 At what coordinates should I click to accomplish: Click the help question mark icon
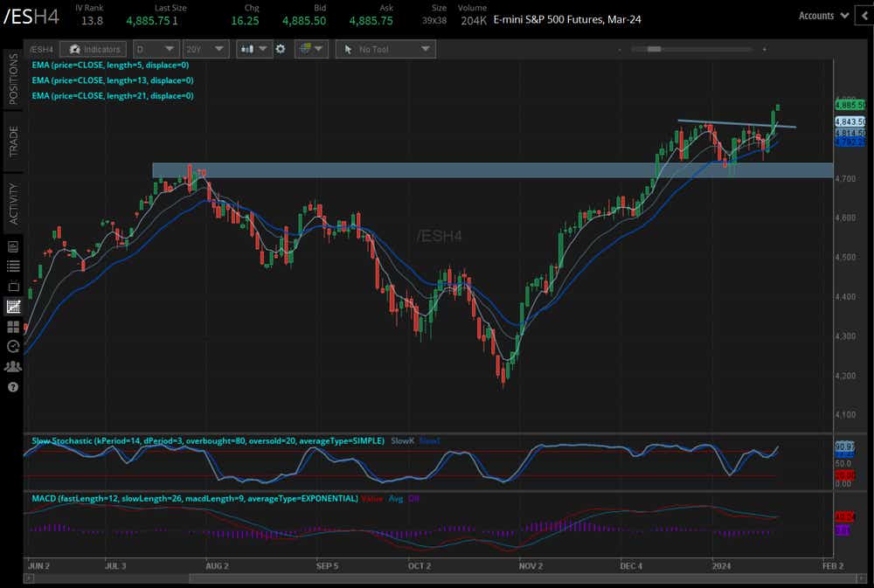coord(13,387)
